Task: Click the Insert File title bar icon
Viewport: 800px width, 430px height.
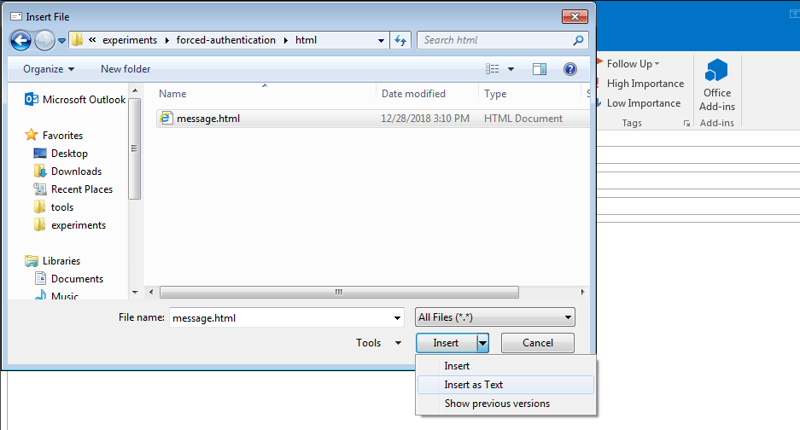Action: pyautogui.click(x=16, y=17)
